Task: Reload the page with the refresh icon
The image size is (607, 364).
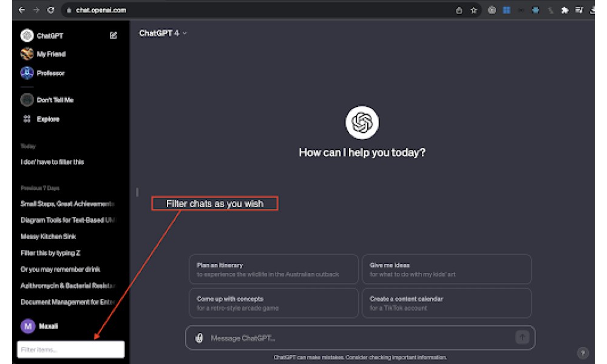Action: (x=51, y=10)
